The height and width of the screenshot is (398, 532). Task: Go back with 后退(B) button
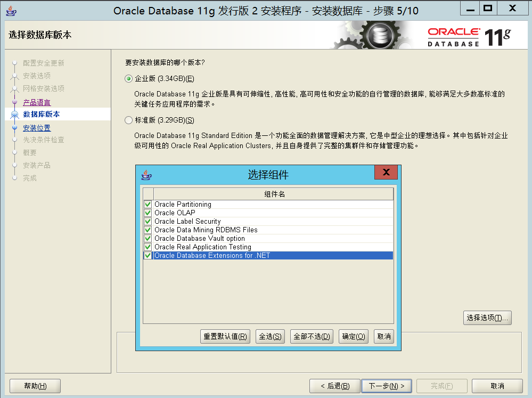pos(335,386)
